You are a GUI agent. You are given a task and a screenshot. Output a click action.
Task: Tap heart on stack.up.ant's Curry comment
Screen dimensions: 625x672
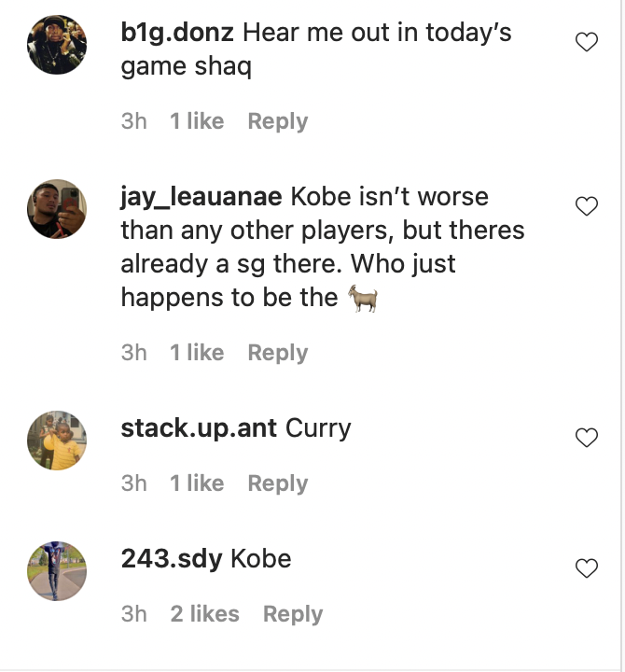(x=586, y=438)
